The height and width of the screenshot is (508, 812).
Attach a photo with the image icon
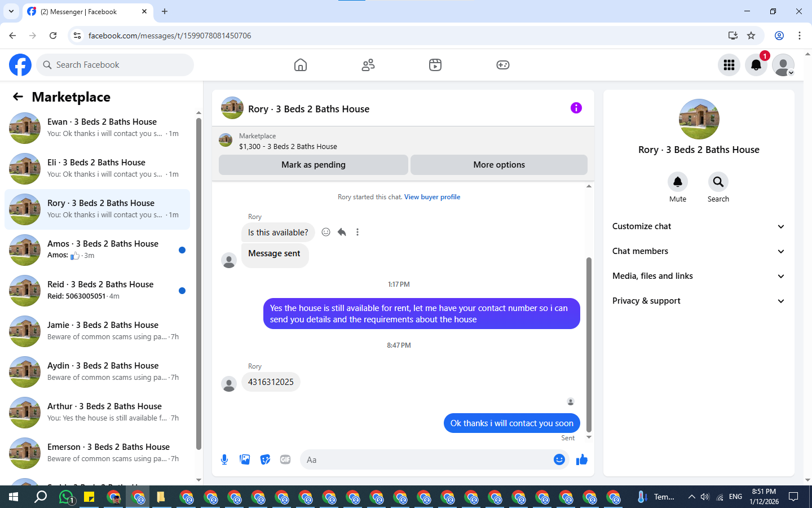tap(245, 459)
